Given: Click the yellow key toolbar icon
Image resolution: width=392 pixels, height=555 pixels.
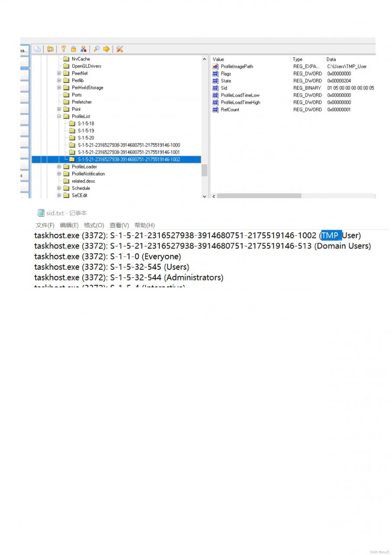Looking at the screenshot, I should click(64, 49).
